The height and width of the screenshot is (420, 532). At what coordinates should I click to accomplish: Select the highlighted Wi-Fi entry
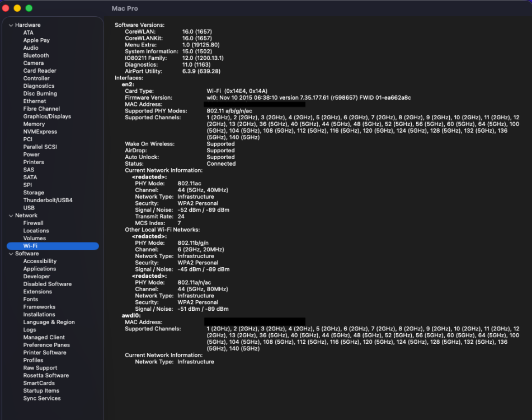[x=53, y=246]
